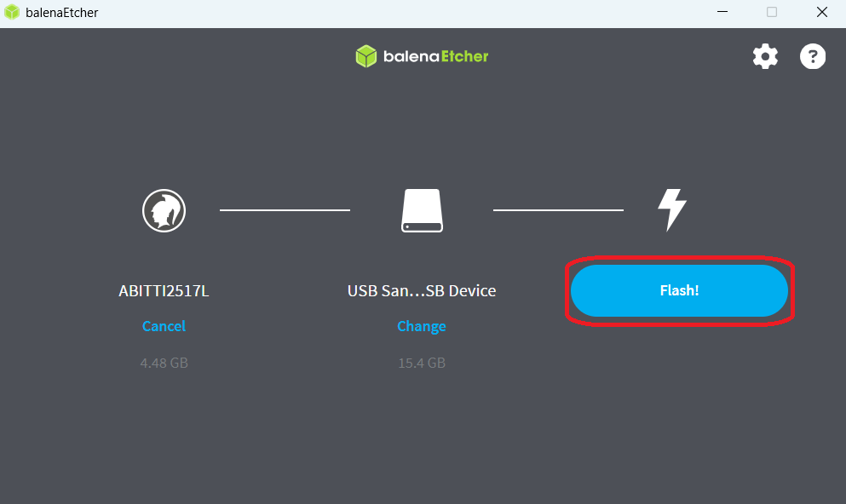Click the balenaEtcher title bar app icon
This screenshot has width=846, height=504.
13,12
